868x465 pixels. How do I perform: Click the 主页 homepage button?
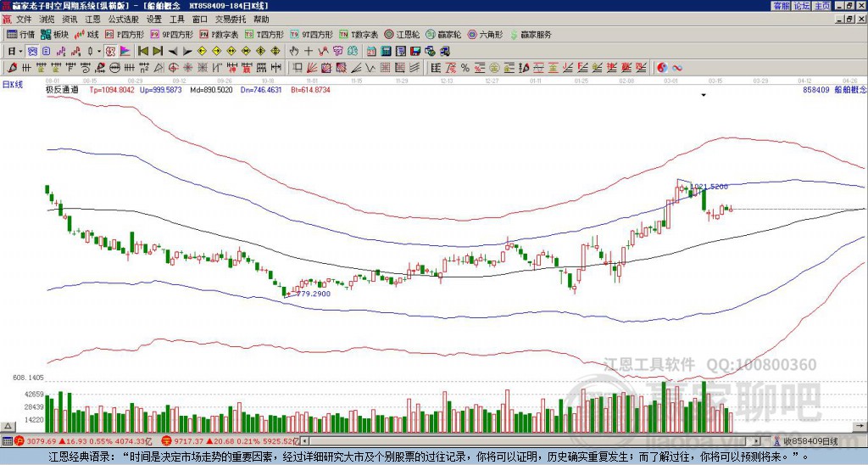point(822,6)
